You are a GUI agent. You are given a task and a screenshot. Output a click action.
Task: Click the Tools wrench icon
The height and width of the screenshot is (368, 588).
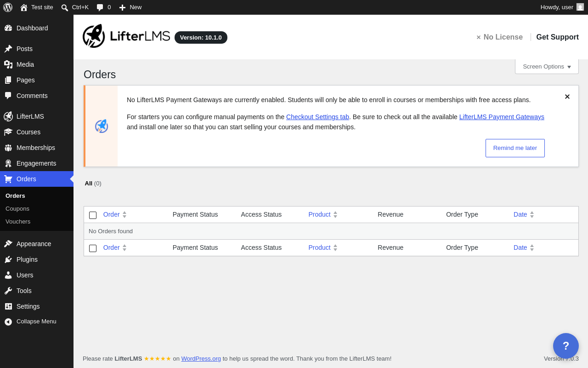8,291
